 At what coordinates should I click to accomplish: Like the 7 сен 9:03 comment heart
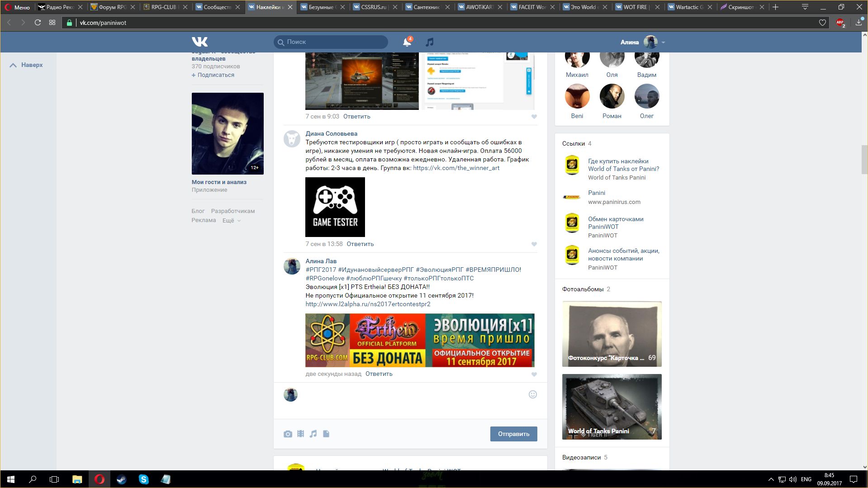click(534, 117)
